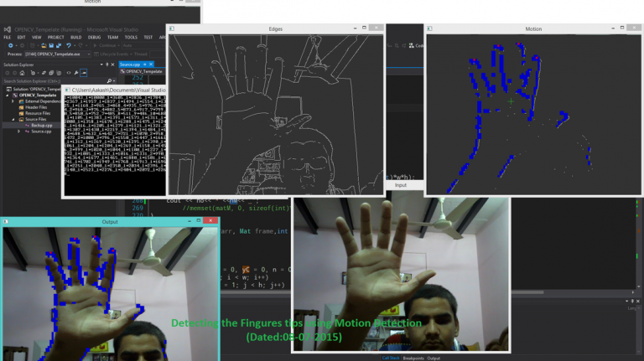Toggle Show All Files in Solution Explorer
The height and width of the screenshot is (361, 644).
(59, 73)
